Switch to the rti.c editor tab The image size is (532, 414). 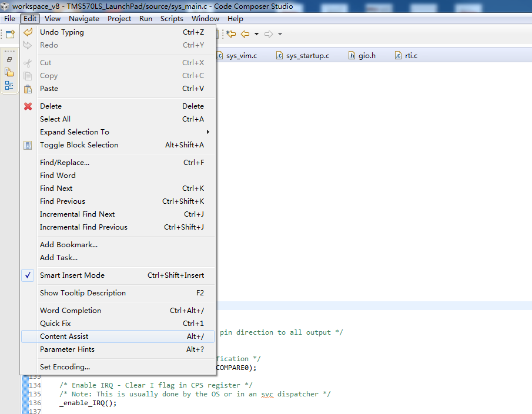coord(406,56)
